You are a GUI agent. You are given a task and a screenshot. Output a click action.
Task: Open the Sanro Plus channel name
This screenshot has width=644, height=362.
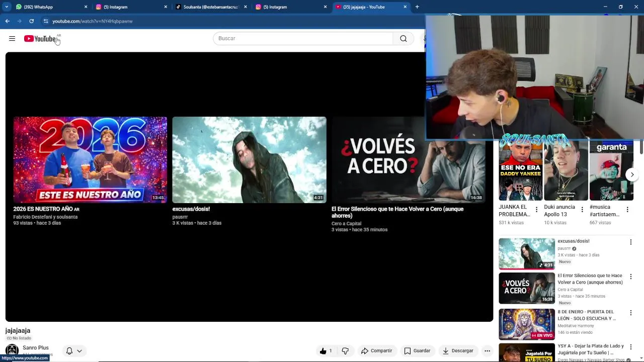tap(36, 348)
